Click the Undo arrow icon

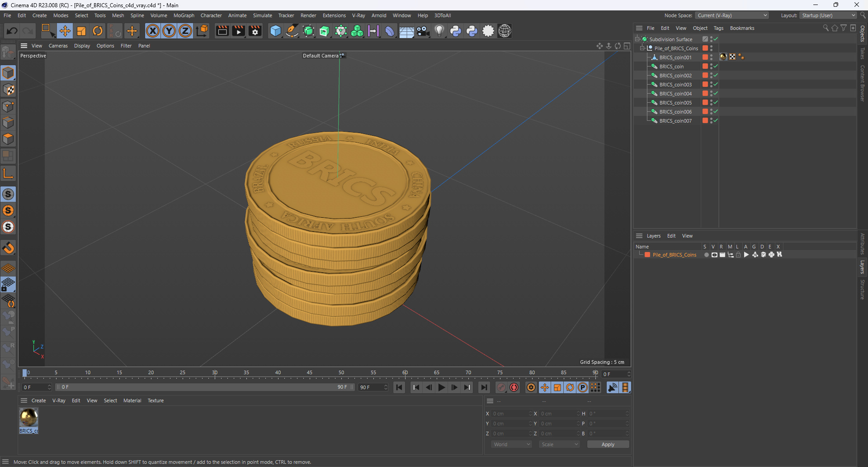pos(12,31)
